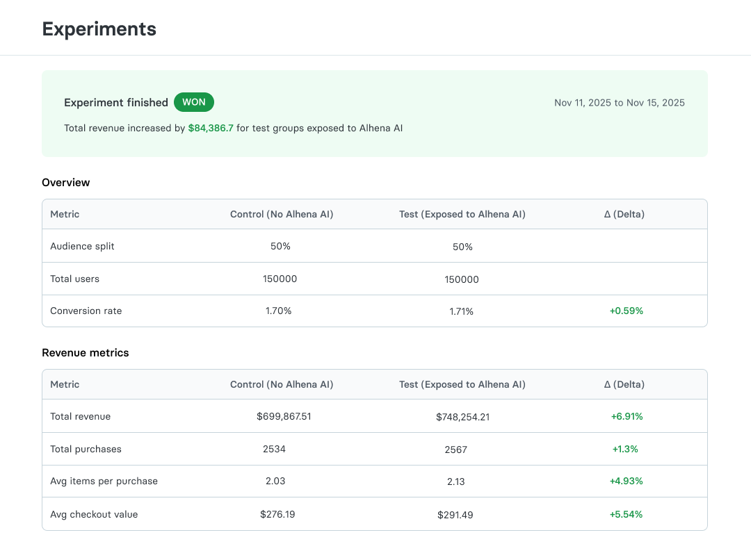Image resolution: width=751 pixels, height=560 pixels.
Task: Open the $84,386.7 revenue increase link
Action: click(x=211, y=128)
